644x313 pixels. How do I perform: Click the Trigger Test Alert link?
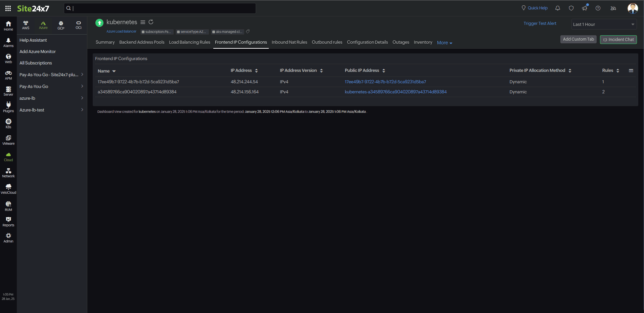[x=540, y=23]
